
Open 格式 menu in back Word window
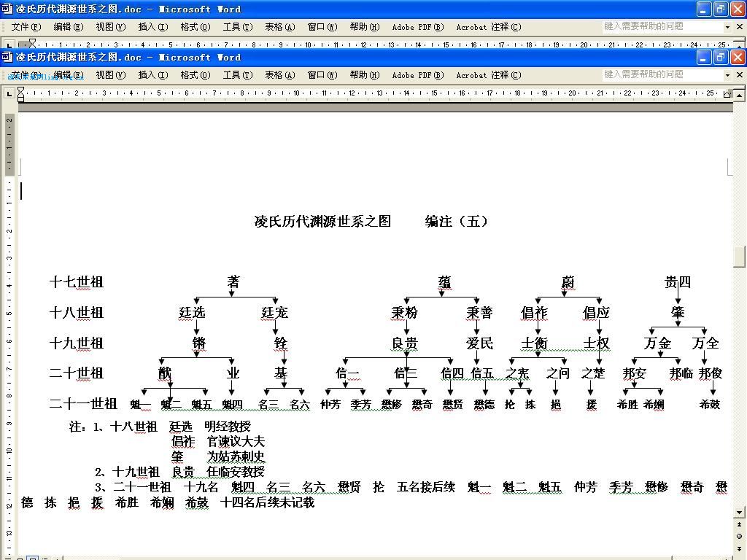tap(196, 27)
